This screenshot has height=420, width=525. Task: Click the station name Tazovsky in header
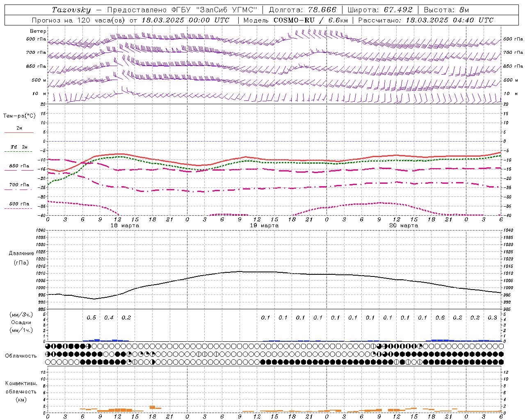[x=71, y=10]
